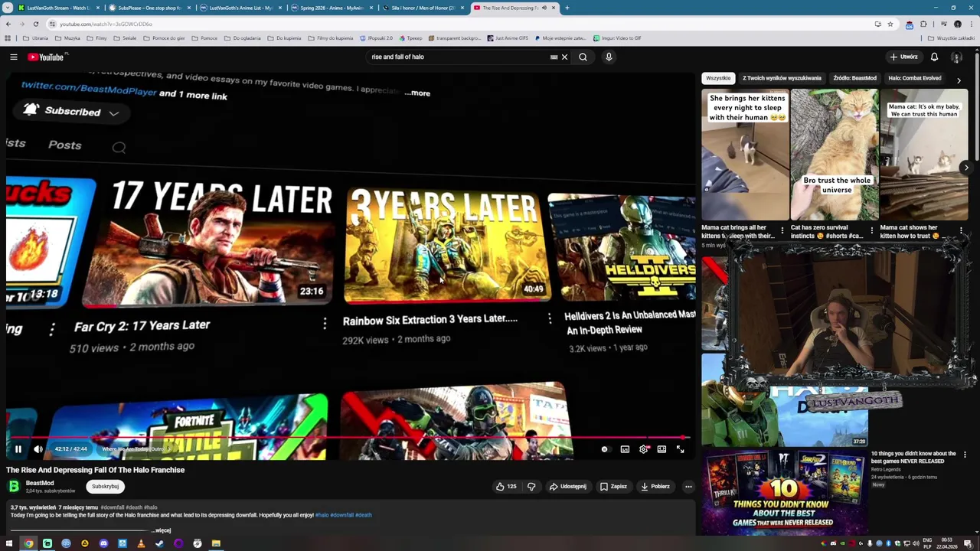Open options for '10 things you didn't know' video

point(965,455)
